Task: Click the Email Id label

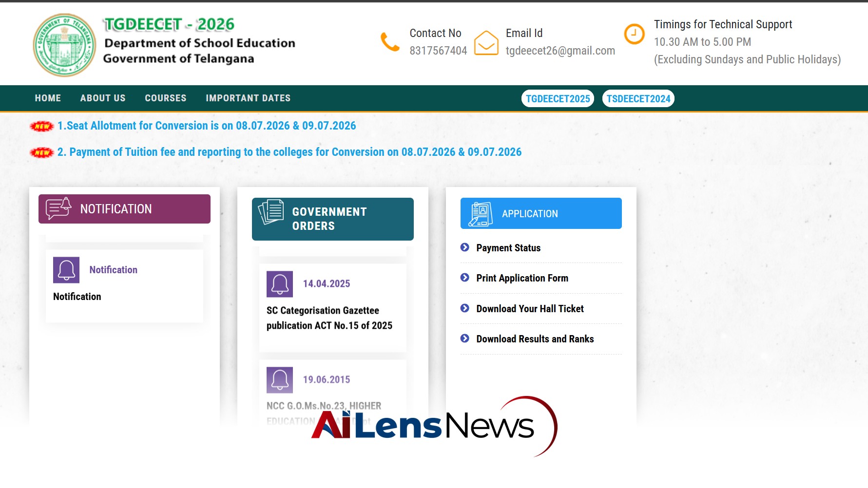Action: click(524, 33)
